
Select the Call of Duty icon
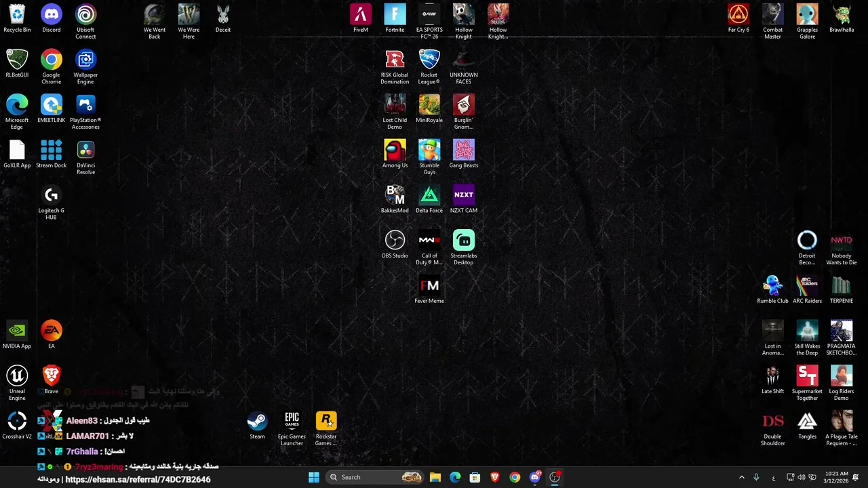point(429,248)
